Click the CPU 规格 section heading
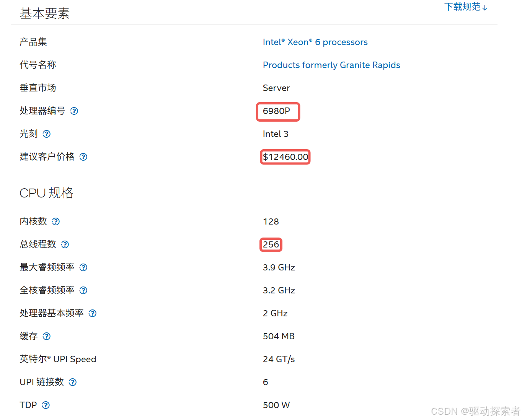522x420 pixels. (46, 193)
